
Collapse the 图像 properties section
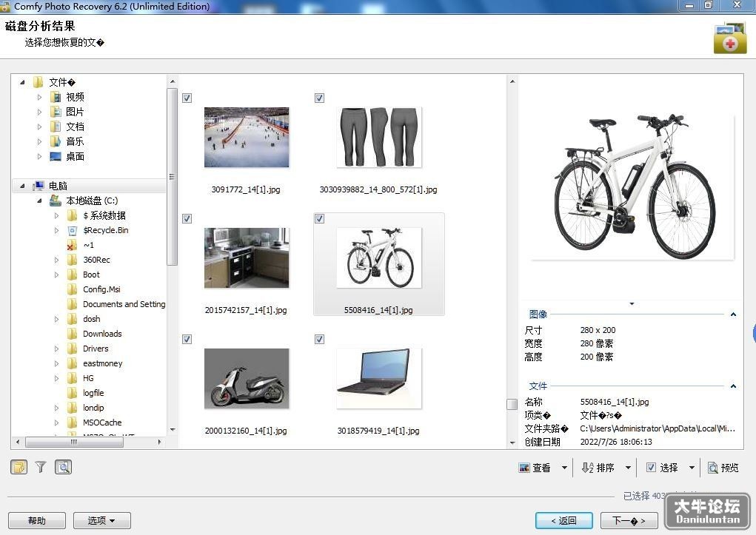click(733, 314)
